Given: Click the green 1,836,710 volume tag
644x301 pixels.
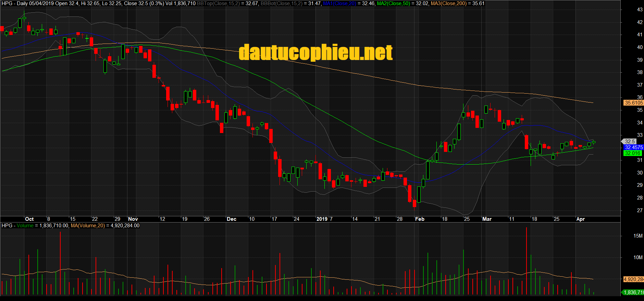Looking at the screenshot, I should pos(633,292).
